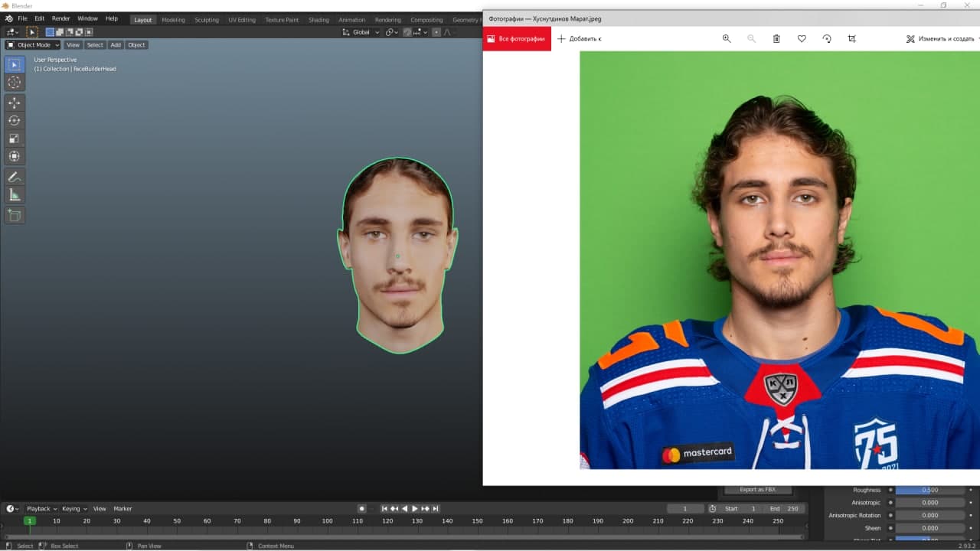This screenshot has height=551, width=980.
Task: Play the animation forward
Action: [415, 509]
